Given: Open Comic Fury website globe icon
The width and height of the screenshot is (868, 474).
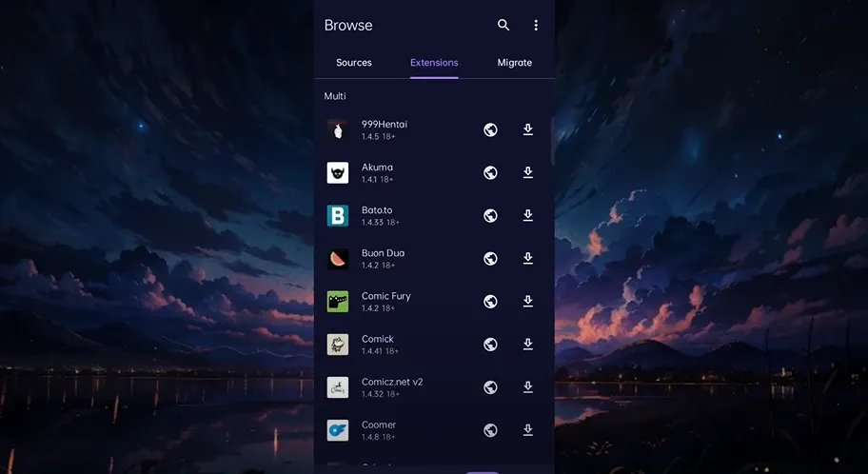Looking at the screenshot, I should (x=490, y=301).
